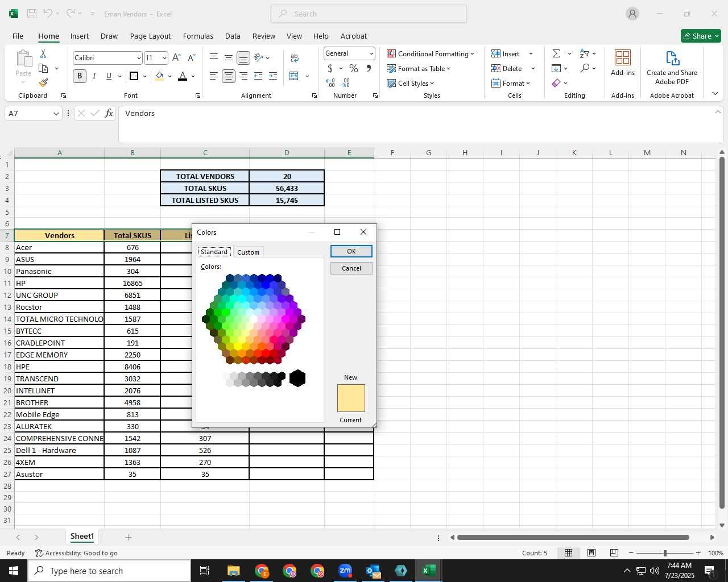The width and height of the screenshot is (728, 582).
Task: Click the Copy icon in Clipboard
Action: click(x=43, y=68)
